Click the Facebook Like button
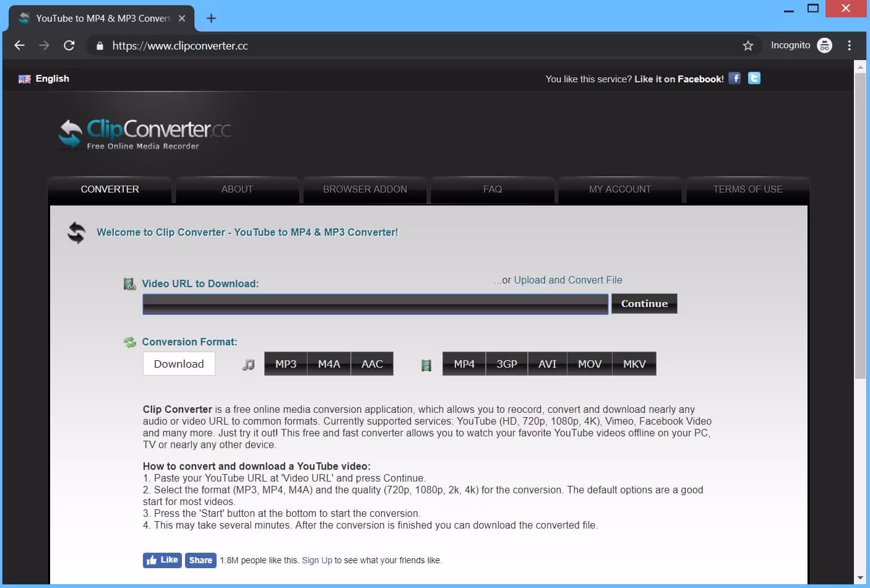Screen dimensions: 870x588 (162, 560)
